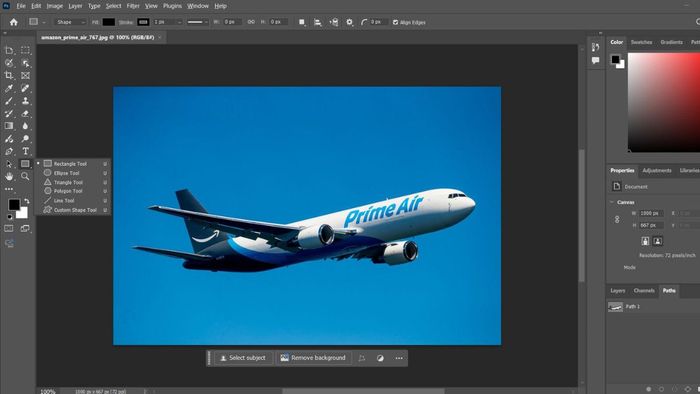The image size is (700, 394).
Task: Click the Home icon in options bar
Action: pos(14,22)
